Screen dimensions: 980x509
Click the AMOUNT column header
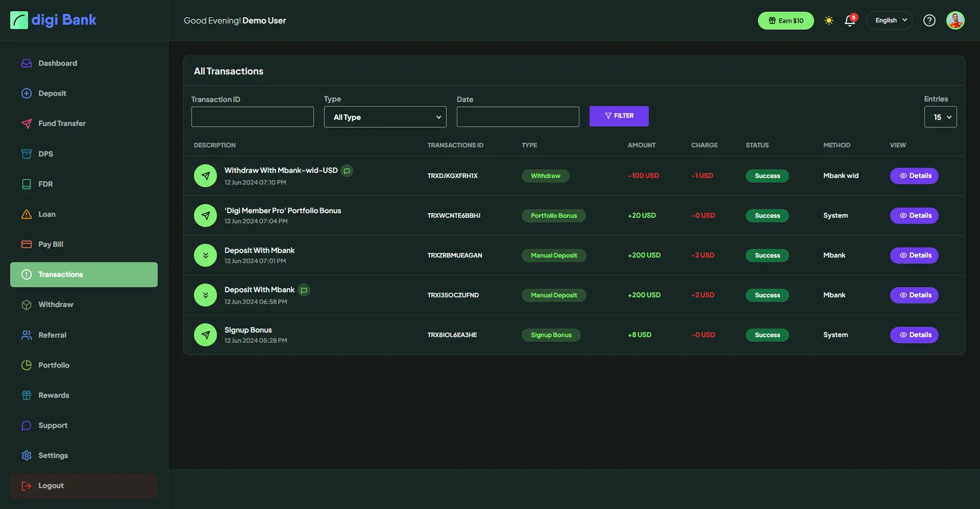pos(642,145)
